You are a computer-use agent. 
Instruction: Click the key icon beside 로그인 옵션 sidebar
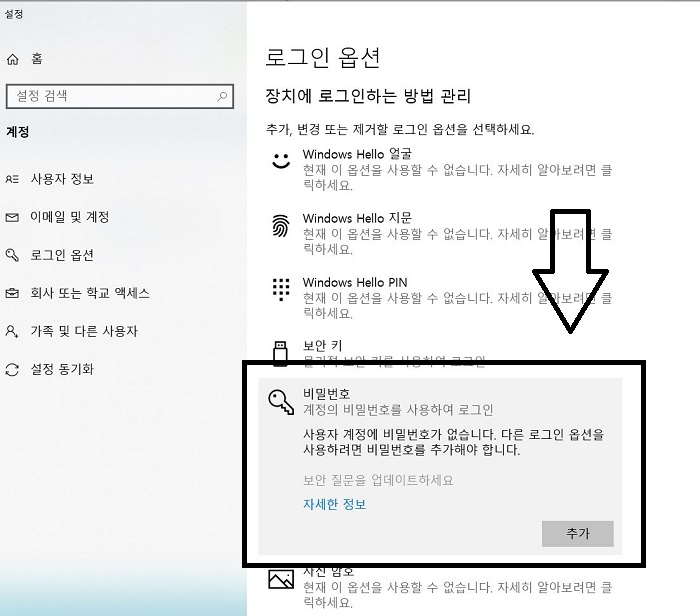click(x=12, y=255)
